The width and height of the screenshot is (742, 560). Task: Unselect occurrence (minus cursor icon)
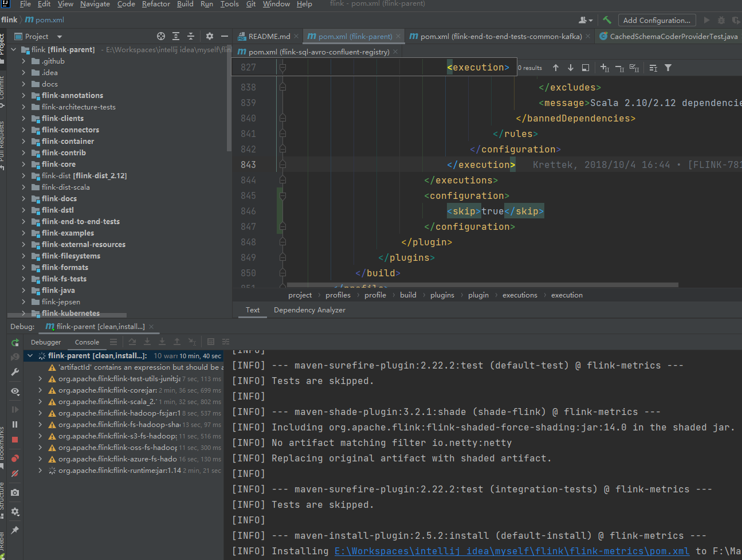point(619,68)
